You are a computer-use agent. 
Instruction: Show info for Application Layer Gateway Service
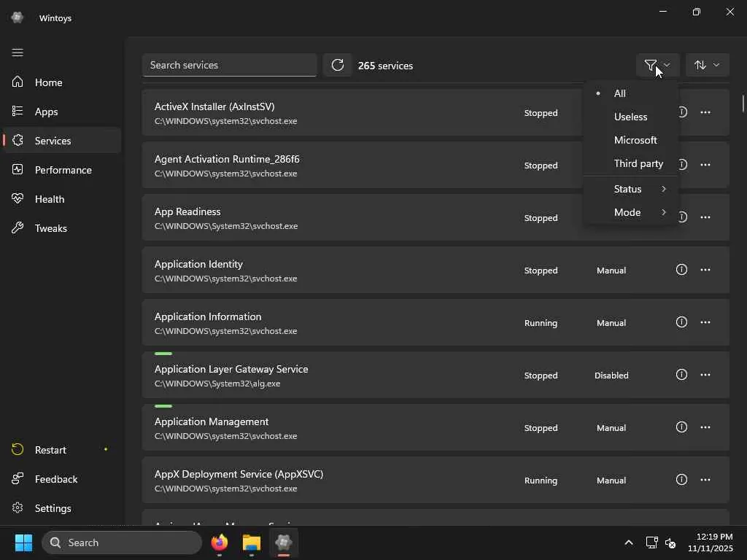click(681, 375)
